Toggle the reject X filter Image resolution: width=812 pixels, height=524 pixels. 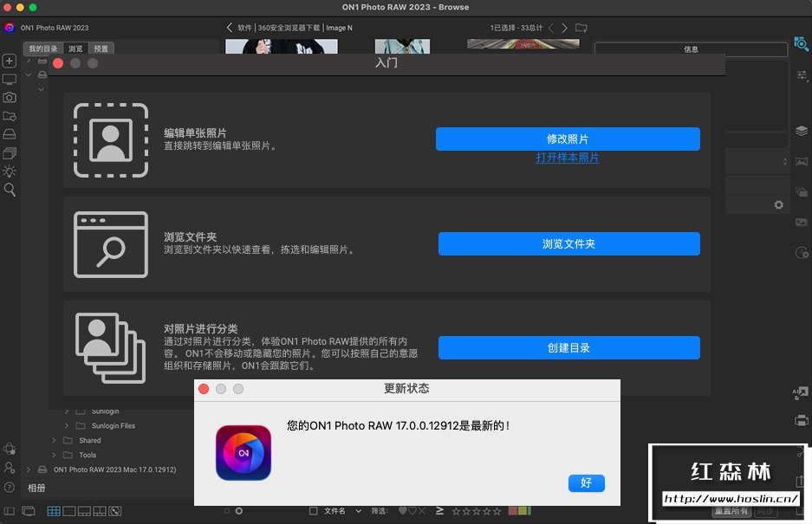click(x=421, y=510)
